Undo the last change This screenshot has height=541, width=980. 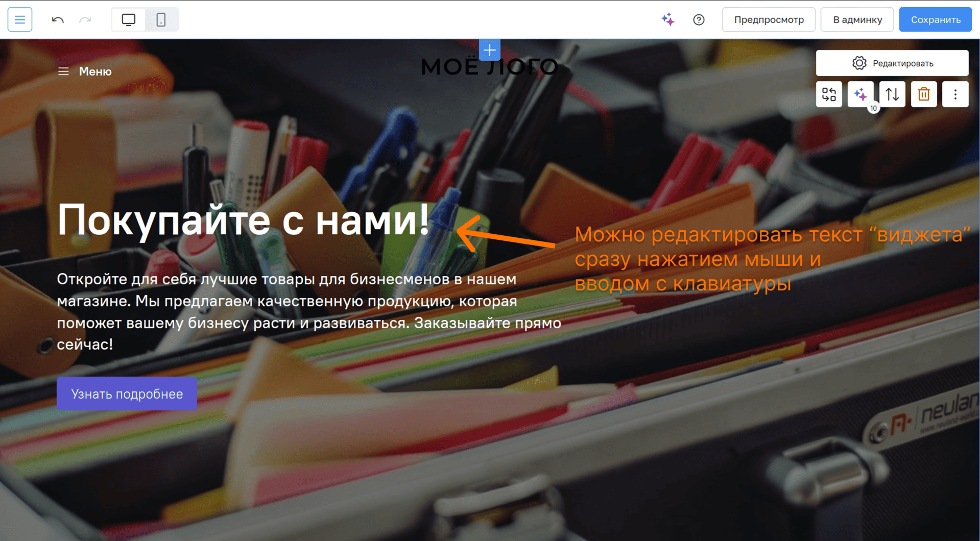pyautogui.click(x=58, y=19)
